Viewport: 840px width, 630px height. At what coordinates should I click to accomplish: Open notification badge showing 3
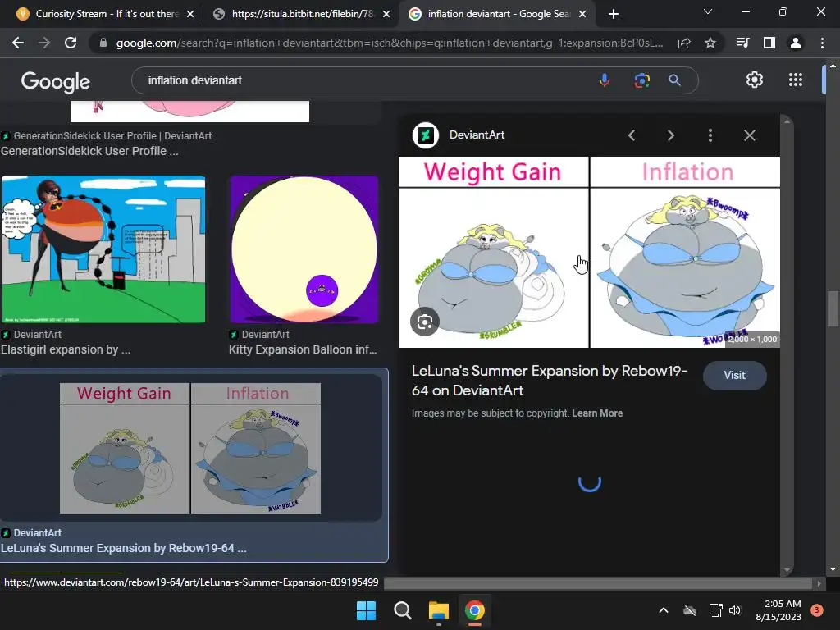point(817,610)
